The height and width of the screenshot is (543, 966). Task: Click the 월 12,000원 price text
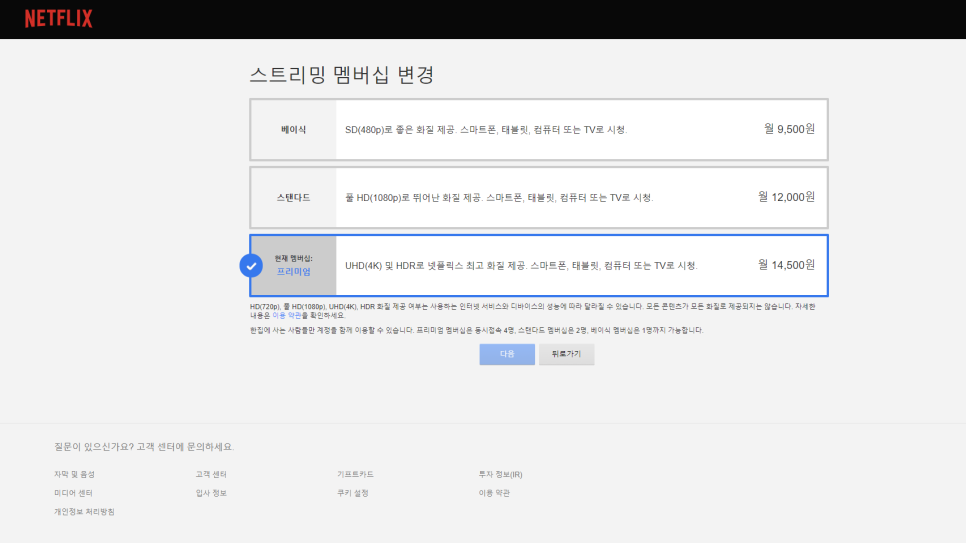[x=786, y=197]
